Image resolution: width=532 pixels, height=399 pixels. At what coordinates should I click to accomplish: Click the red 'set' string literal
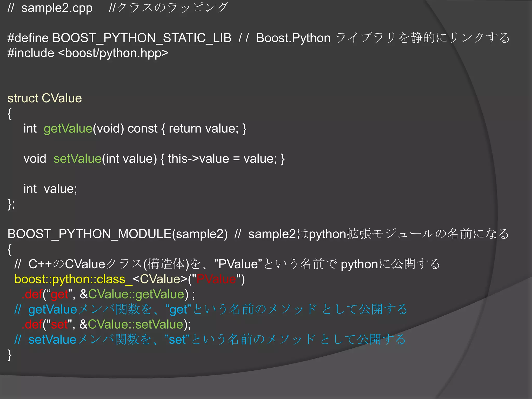59,324
